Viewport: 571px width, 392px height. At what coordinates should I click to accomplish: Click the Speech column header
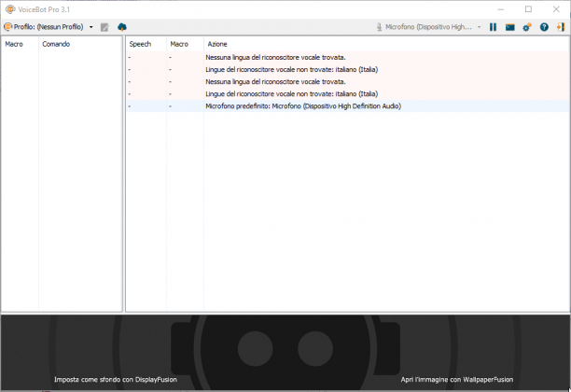click(x=146, y=44)
